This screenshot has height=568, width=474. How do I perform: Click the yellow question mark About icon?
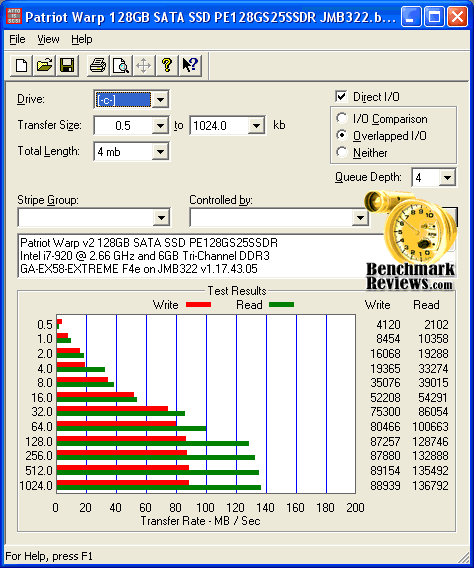click(x=167, y=66)
